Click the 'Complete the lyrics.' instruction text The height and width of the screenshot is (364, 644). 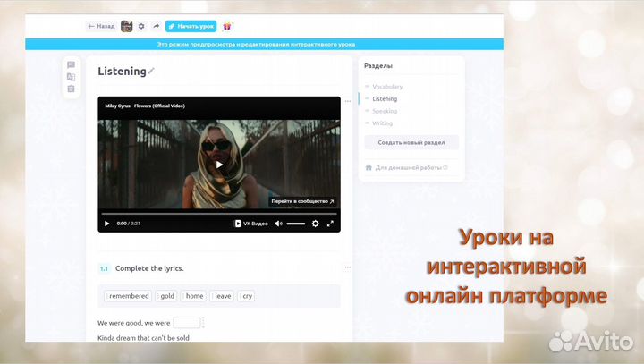pos(149,268)
